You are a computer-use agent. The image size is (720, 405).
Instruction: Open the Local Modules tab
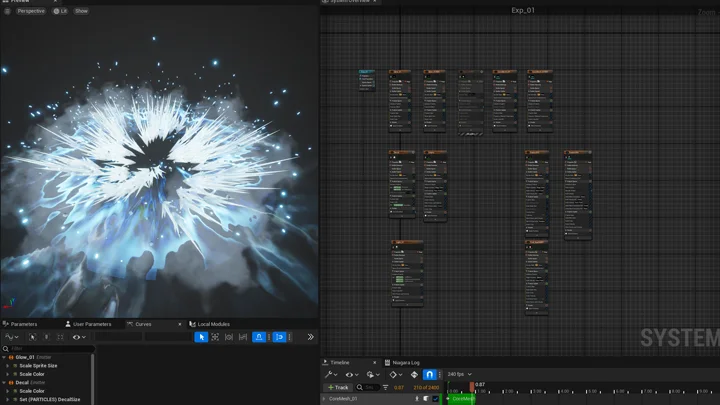tap(209, 324)
